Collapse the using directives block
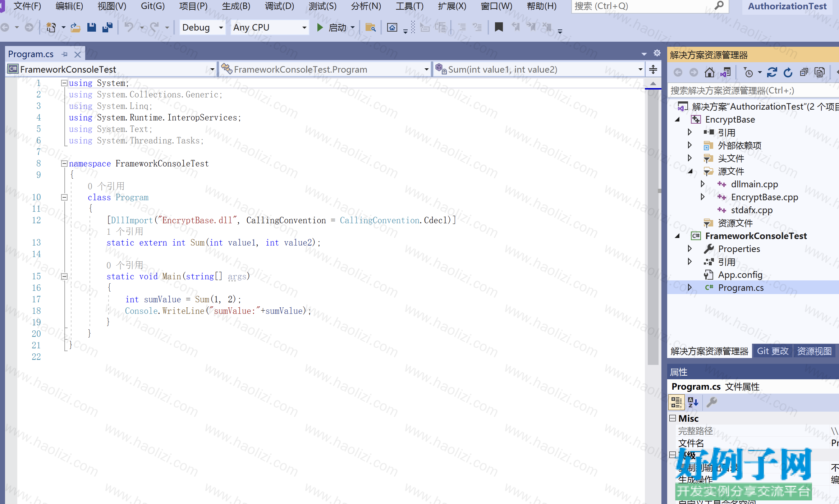Image resolution: width=839 pixels, height=504 pixels. pos(64,83)
